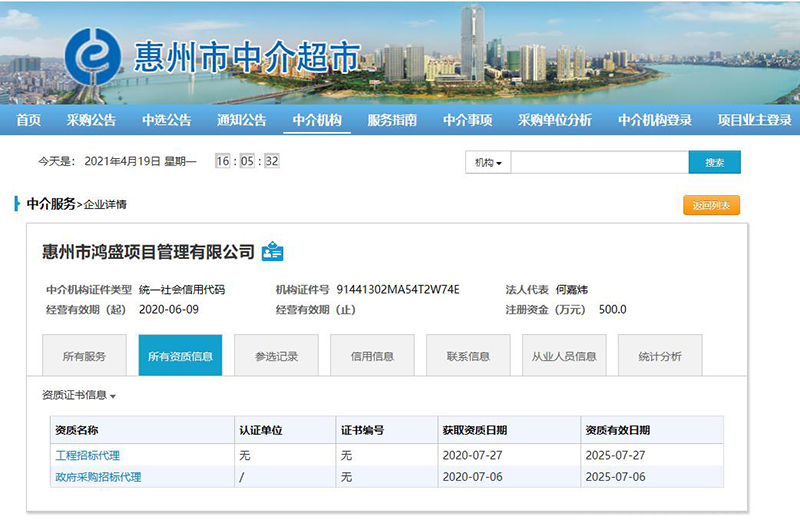This screenshot has width=800, height=520.
Task: Open 中介机构登录 navigation item
Action: (654, 120)
